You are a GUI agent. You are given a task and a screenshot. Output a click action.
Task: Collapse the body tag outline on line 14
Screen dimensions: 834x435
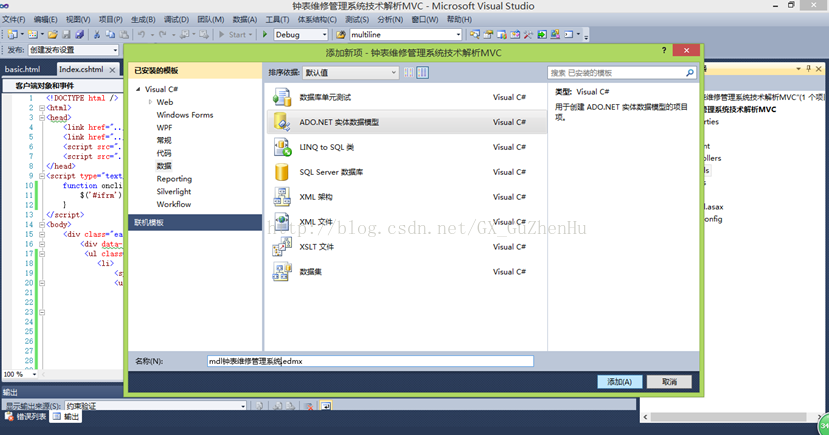pos(41,224)
